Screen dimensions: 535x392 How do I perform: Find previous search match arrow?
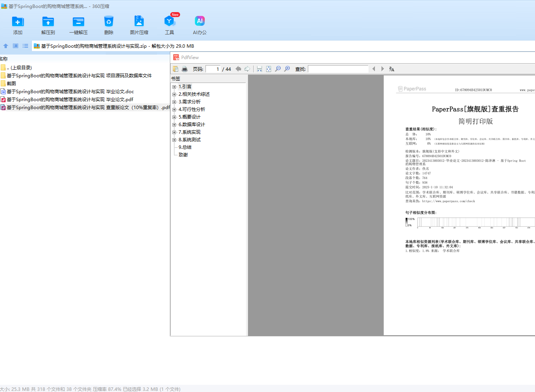click(374, 69)
